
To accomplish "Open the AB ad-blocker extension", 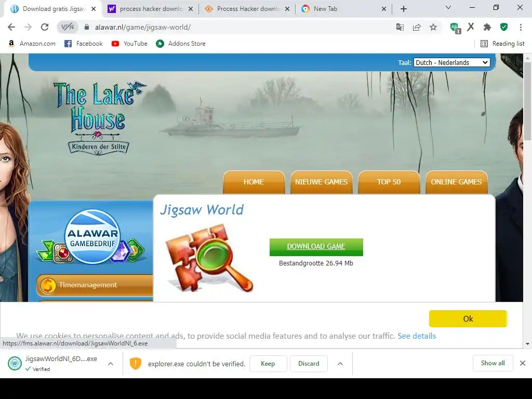I will click(455, 28).
